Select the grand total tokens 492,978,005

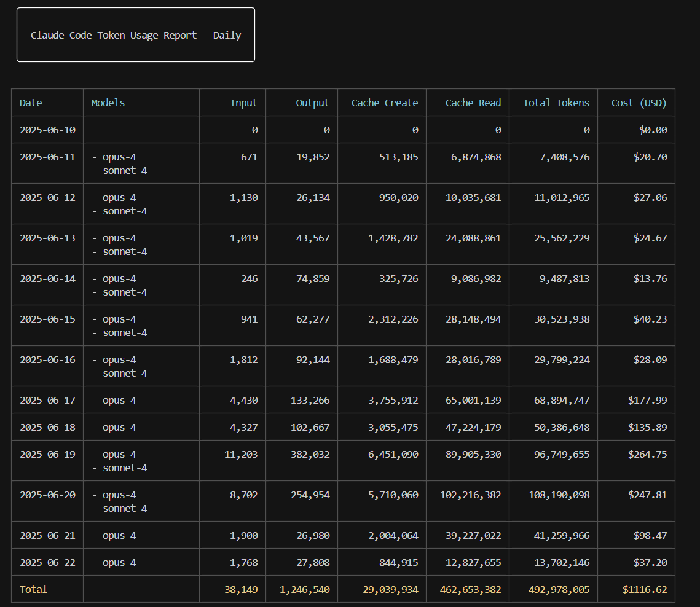[559, 589]
